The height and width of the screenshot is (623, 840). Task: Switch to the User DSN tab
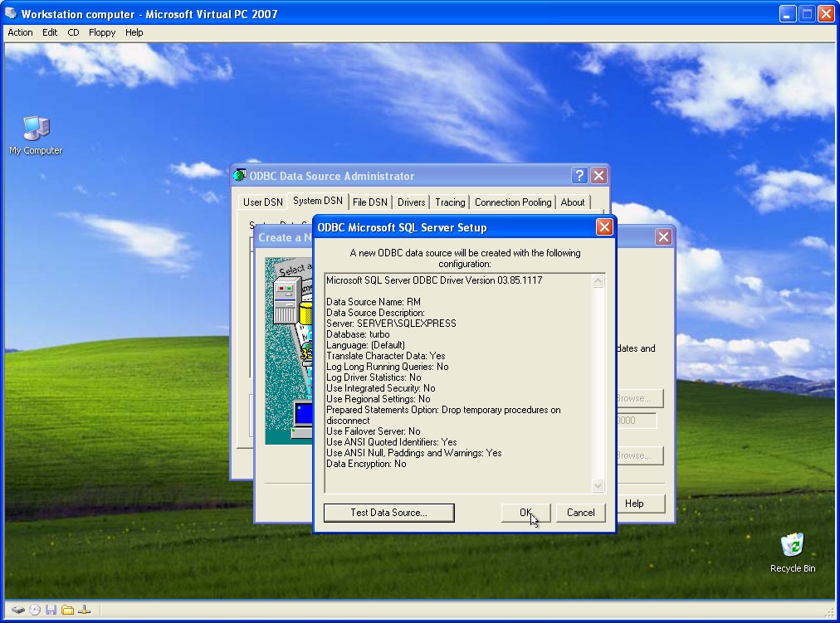tap(262, 202)
